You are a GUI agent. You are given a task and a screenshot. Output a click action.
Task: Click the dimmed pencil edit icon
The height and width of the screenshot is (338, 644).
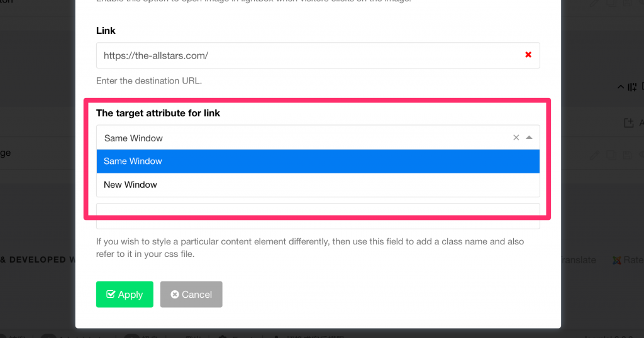594,154
